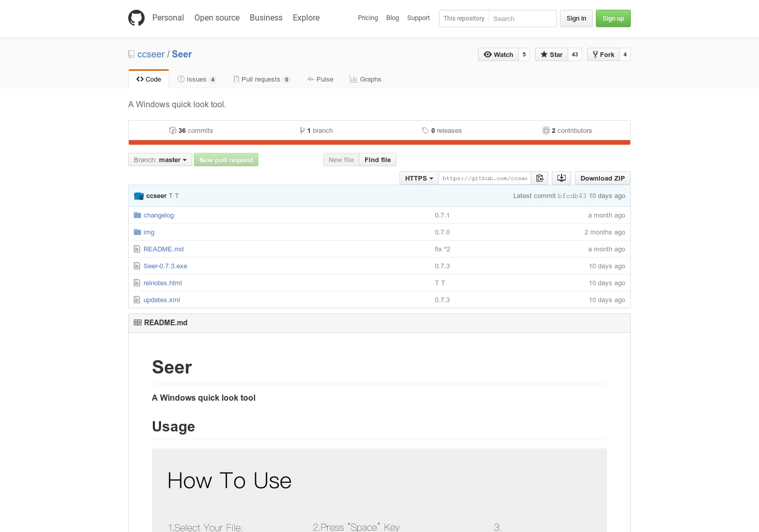Open changelog folder link
The width and height of the screenshot is (759, 532).
pyautogui.click(x=158, y=215)
